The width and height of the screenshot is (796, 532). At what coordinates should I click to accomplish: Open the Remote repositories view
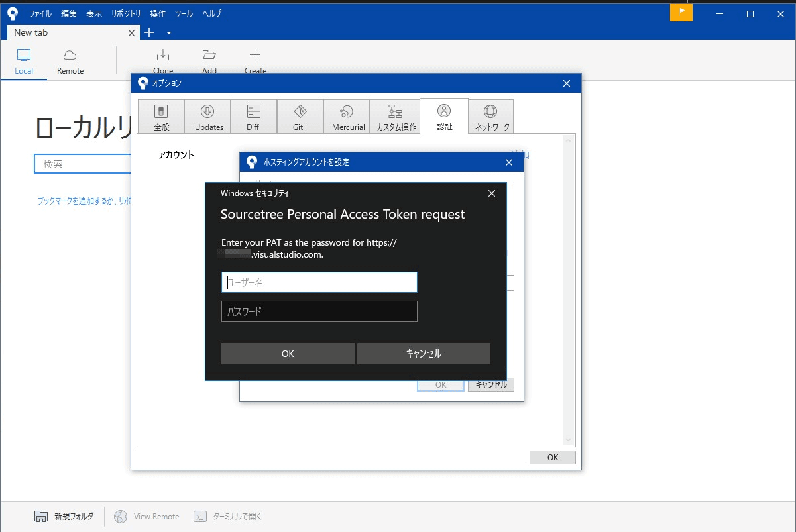tap(70, 56)
